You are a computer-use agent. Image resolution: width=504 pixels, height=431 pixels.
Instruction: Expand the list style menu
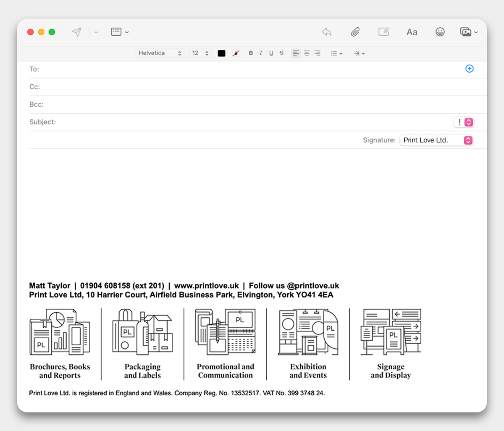336,53
